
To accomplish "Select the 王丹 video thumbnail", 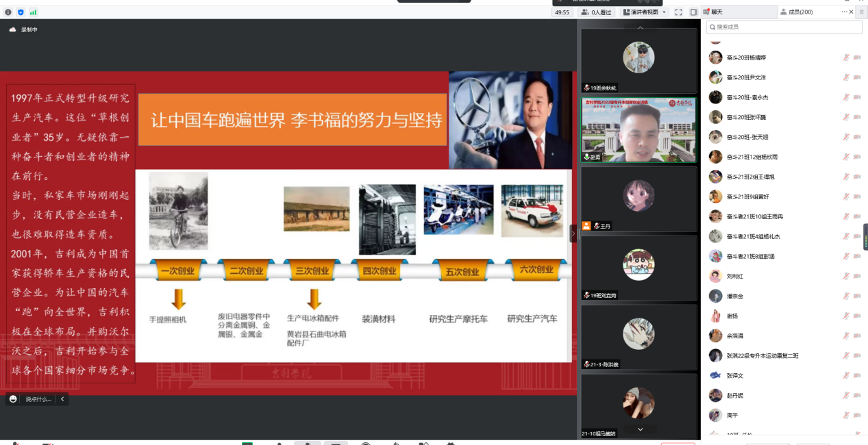I will [638, 199].
